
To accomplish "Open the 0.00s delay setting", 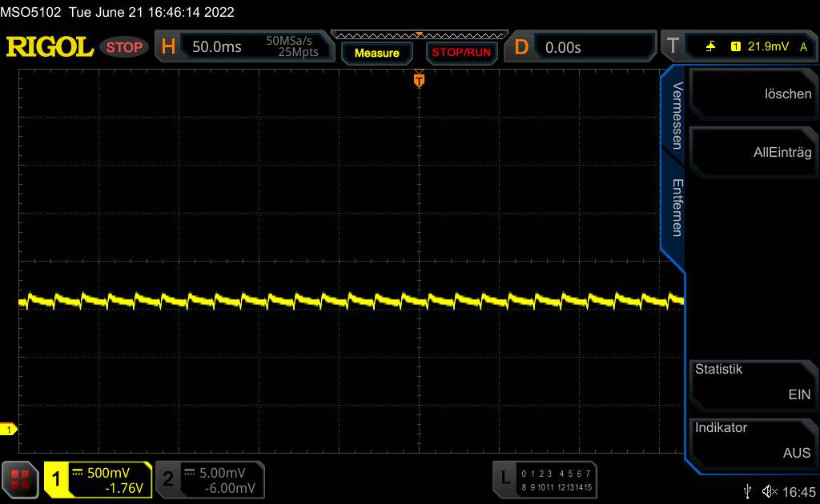I will tap(563, 47).
